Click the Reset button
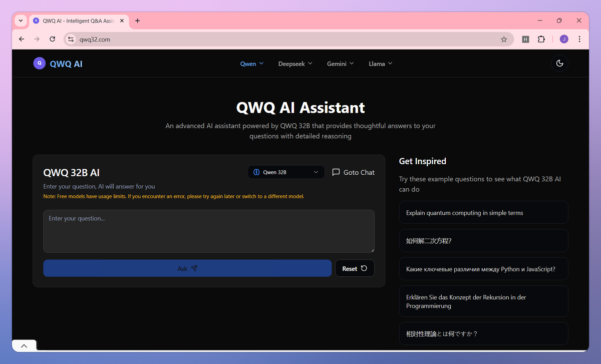 (x=355, y=268)
